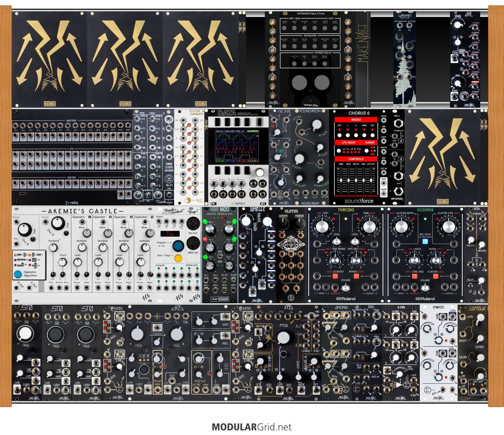Click the blue Program knob on Pamela's Workout
504x435 pixels.
(178, 246)
